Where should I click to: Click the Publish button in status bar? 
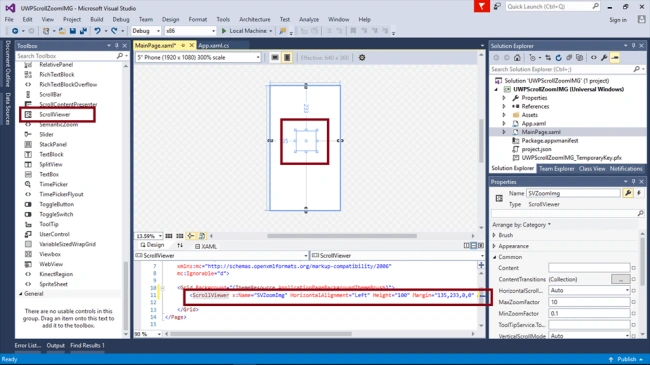click(x=626, y=359)
